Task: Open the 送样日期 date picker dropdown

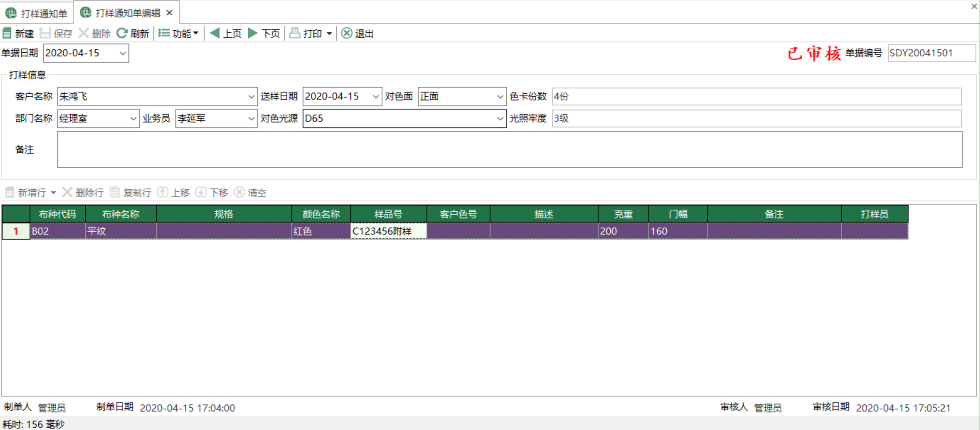Action: 376,97
